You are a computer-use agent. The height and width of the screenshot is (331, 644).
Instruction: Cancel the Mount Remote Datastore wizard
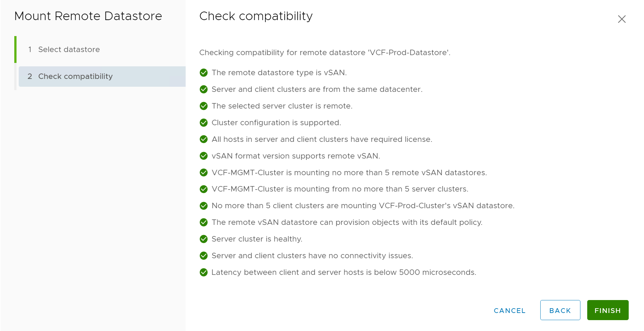click(x=509, y=310)
